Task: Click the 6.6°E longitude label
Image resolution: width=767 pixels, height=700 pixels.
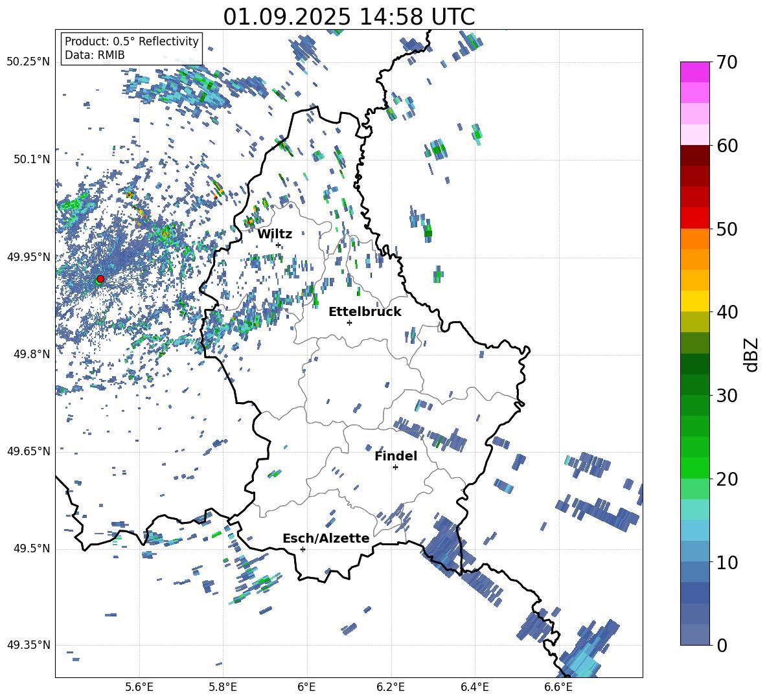Action: pos(558,687)
